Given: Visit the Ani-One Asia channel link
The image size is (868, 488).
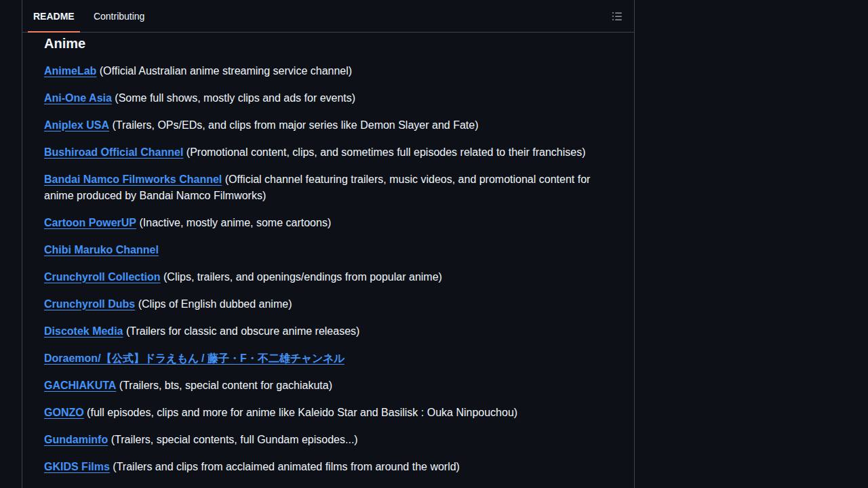Looking at the screenshot, I should click(78, 98).
